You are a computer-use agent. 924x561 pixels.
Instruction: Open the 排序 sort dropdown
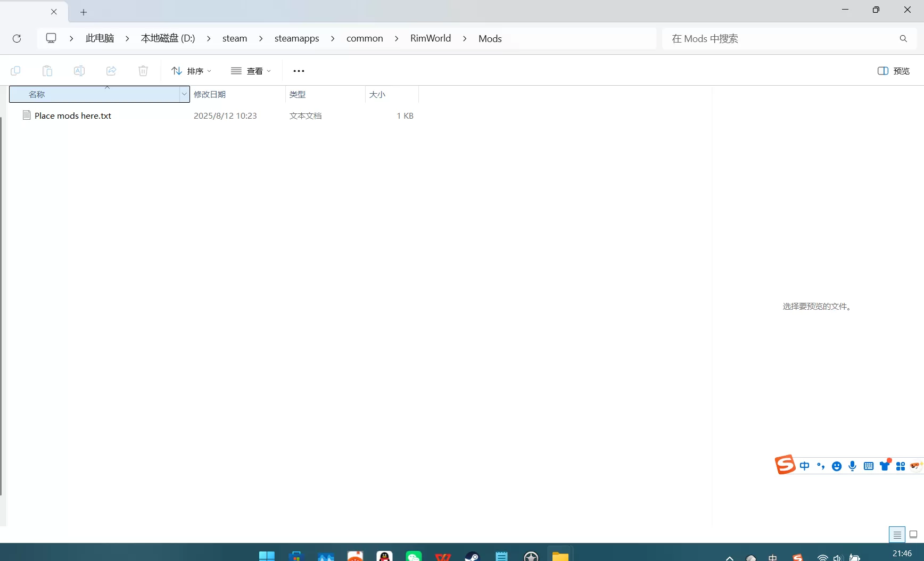[191, 71]
